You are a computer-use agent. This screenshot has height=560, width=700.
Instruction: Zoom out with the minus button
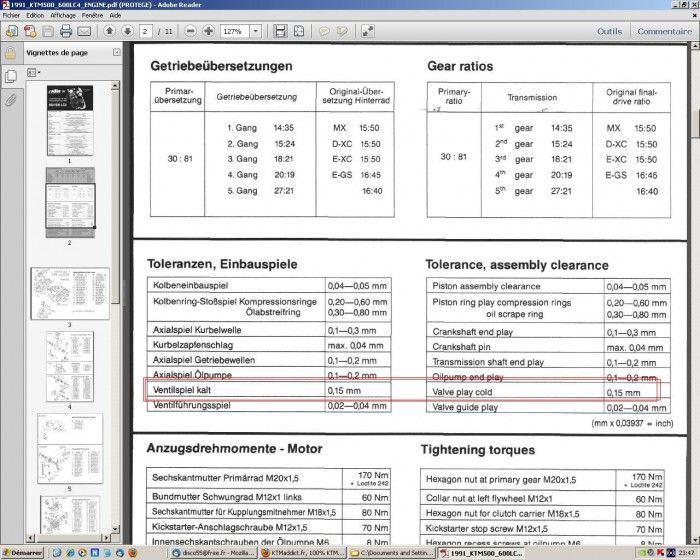[188, 31]
